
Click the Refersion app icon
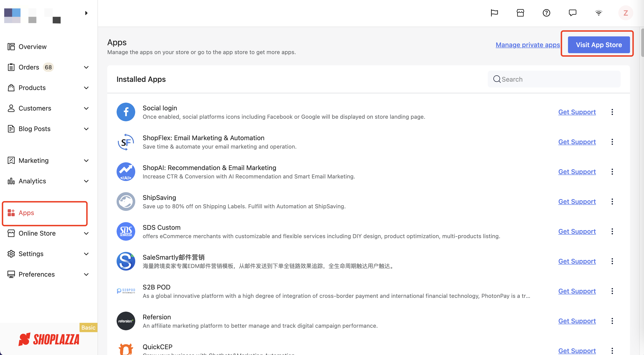point(126,321)
